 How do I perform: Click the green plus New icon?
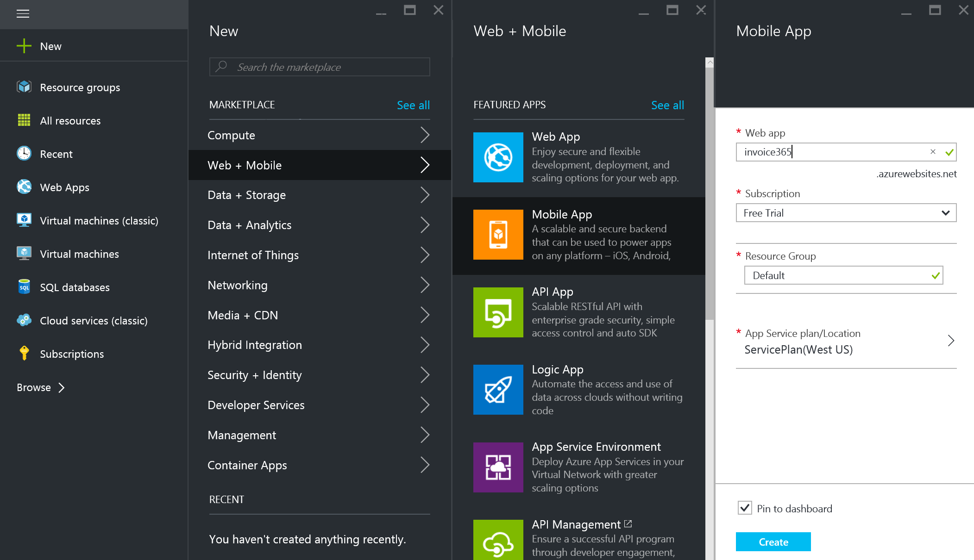point(24,46)
